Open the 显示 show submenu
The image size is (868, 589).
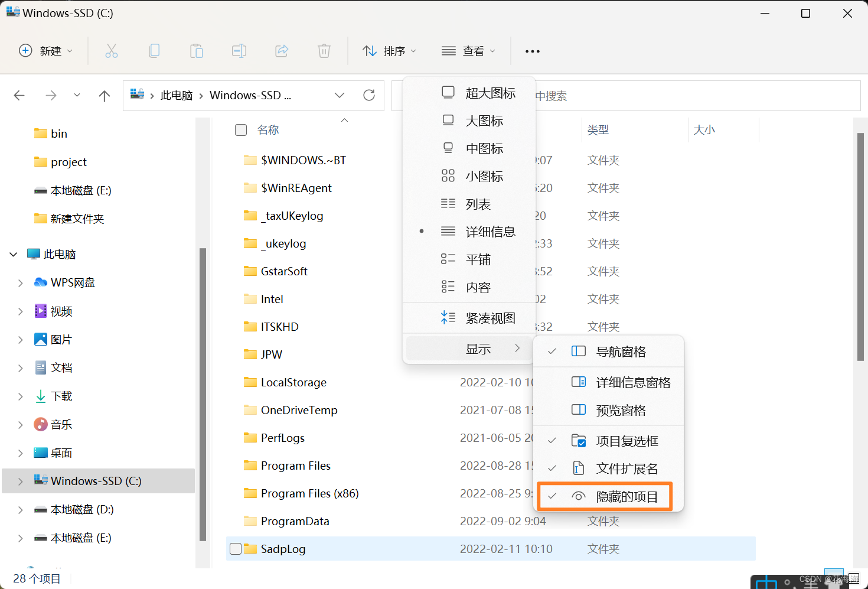tap(469, 349)
